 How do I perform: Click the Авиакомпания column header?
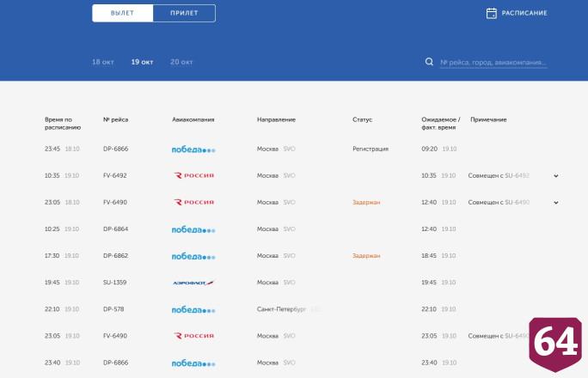[193, 119]
